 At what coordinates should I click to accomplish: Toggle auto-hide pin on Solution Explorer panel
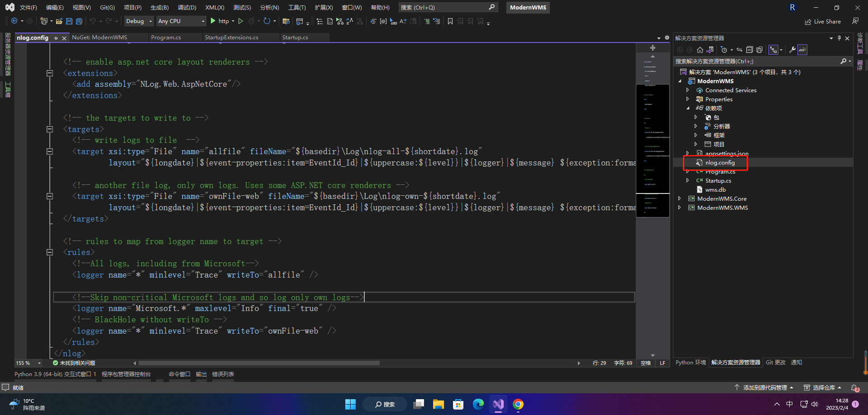[839, 38]
